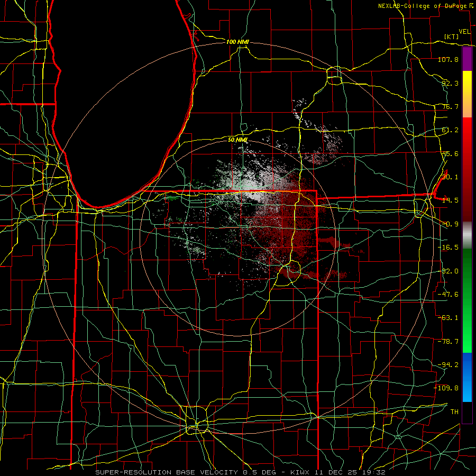The width and height of the screenshot is (476, 476).
Task: Click the 14.5 legend value
Action: click(x=450, y=200)
